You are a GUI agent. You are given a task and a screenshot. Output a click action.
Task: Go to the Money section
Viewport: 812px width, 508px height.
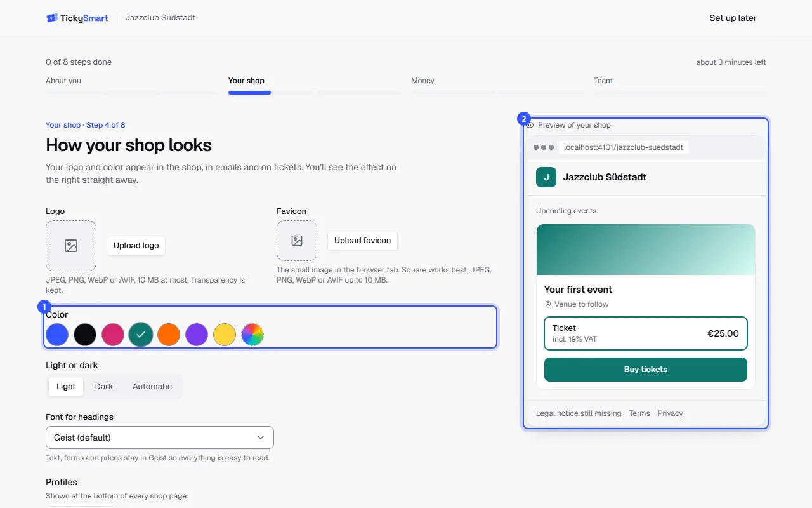(422, 81)
